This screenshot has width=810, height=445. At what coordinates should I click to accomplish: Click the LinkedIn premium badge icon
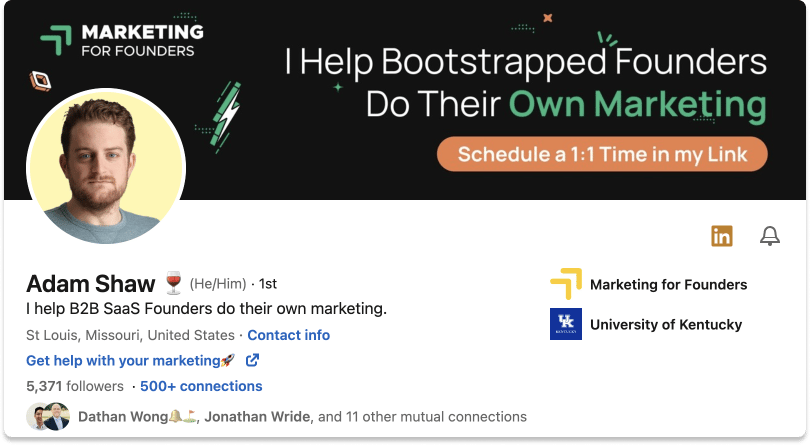point(722,236)
